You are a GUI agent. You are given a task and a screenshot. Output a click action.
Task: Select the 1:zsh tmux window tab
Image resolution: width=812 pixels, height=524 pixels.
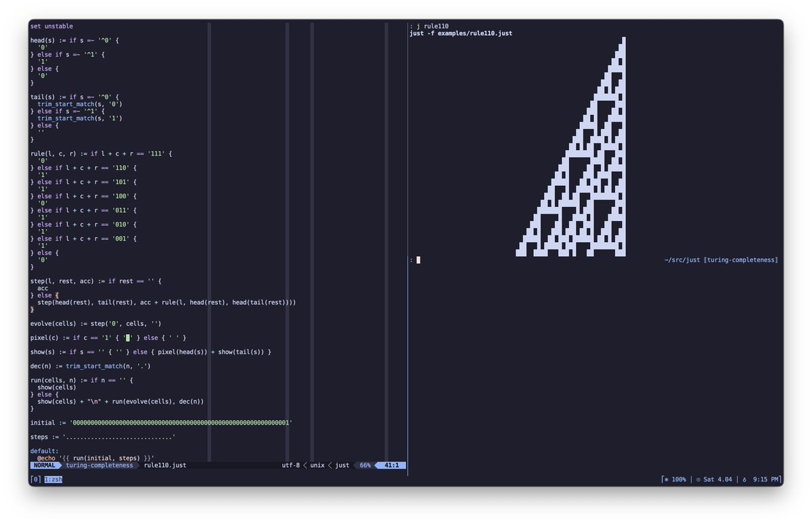click(x=54, y=479)
